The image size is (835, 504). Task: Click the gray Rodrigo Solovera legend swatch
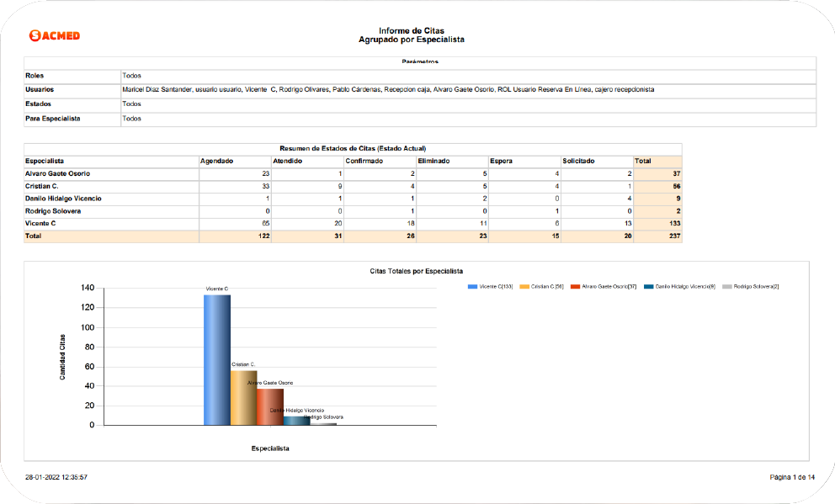coord(727,287)
